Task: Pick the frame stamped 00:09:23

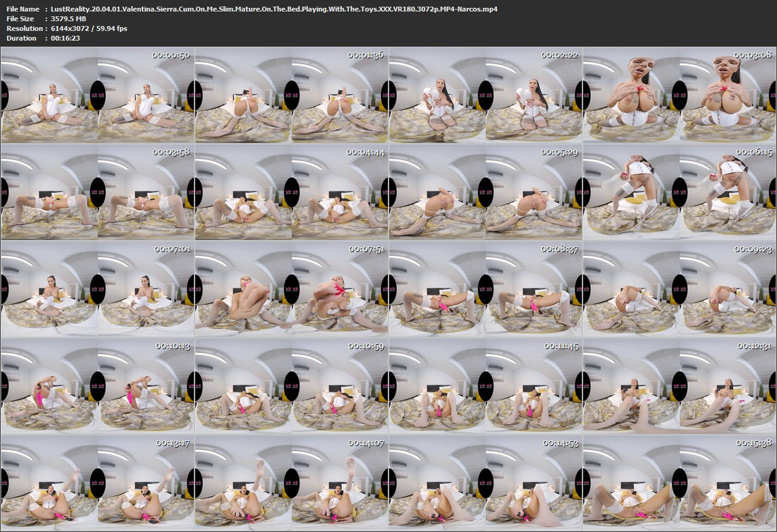Action: [x=679, y=289]
